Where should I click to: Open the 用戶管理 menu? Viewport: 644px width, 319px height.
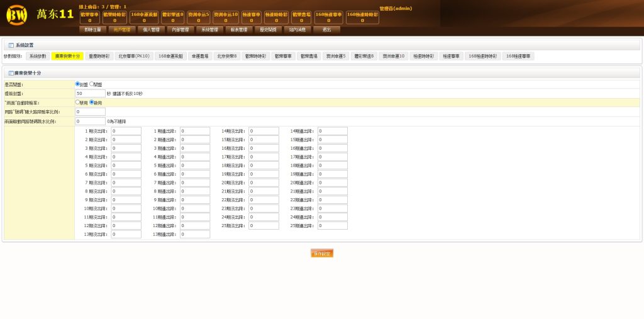click(x=121, y=30)
